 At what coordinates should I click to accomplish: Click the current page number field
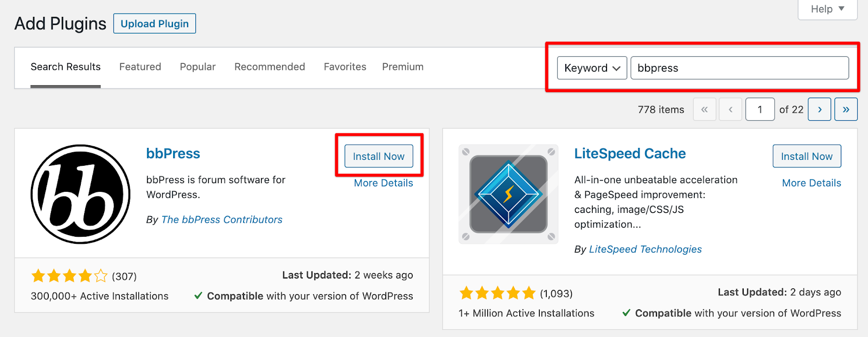coord(759,109)
